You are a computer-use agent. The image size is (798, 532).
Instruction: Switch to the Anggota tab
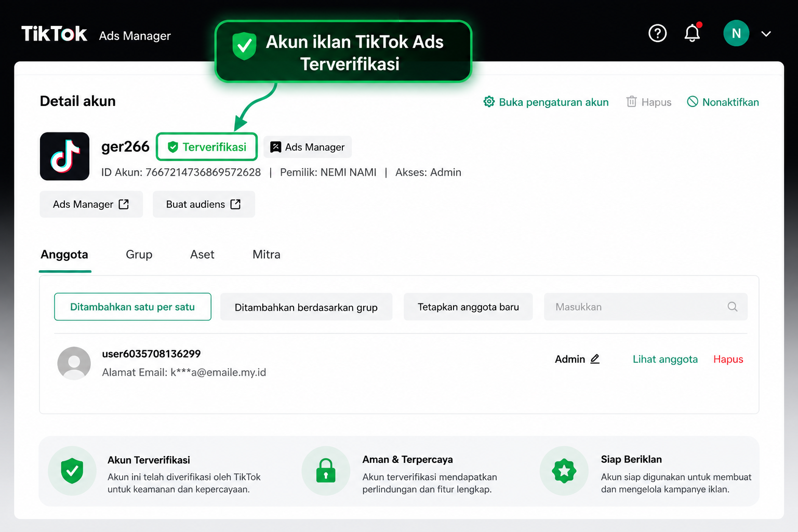coord(64,255)
